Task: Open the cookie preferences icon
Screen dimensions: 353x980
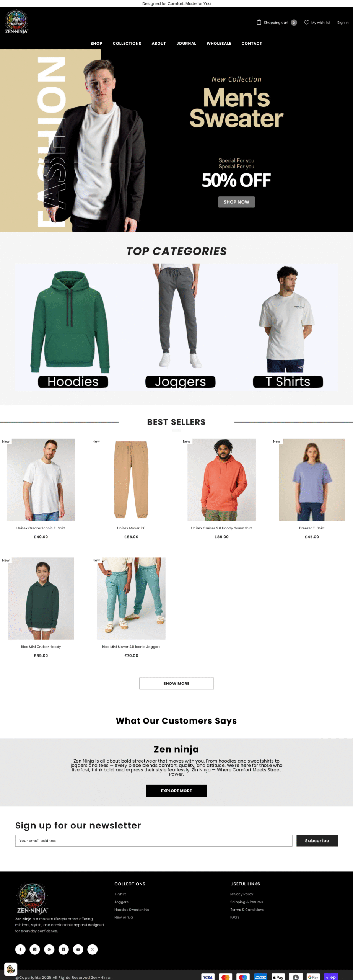Action: pos(11,969)
